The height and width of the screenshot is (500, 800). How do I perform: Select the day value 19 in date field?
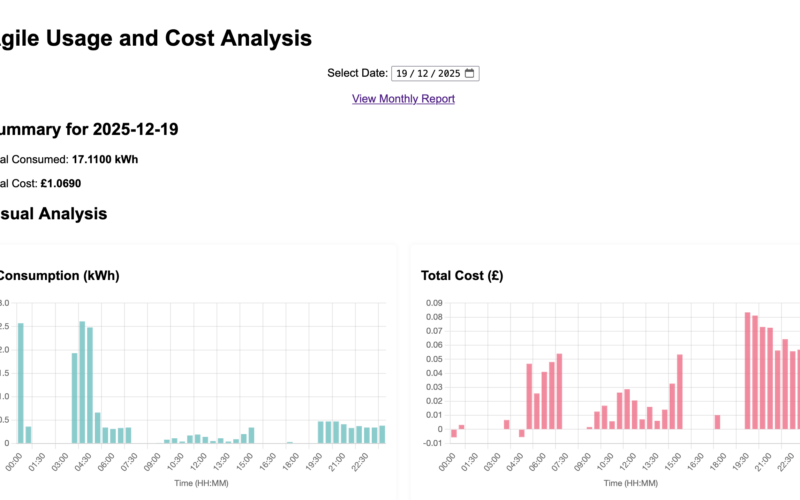tap(402, 73)
